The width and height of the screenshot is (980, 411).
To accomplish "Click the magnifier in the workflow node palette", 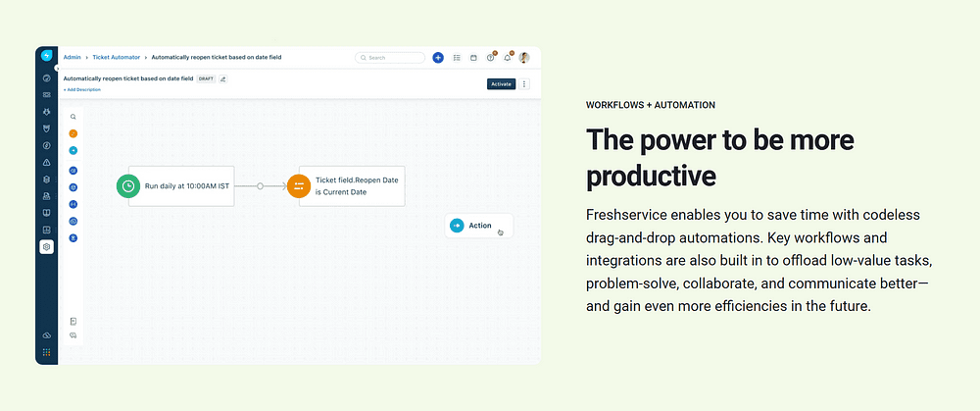I will (73, 117).
